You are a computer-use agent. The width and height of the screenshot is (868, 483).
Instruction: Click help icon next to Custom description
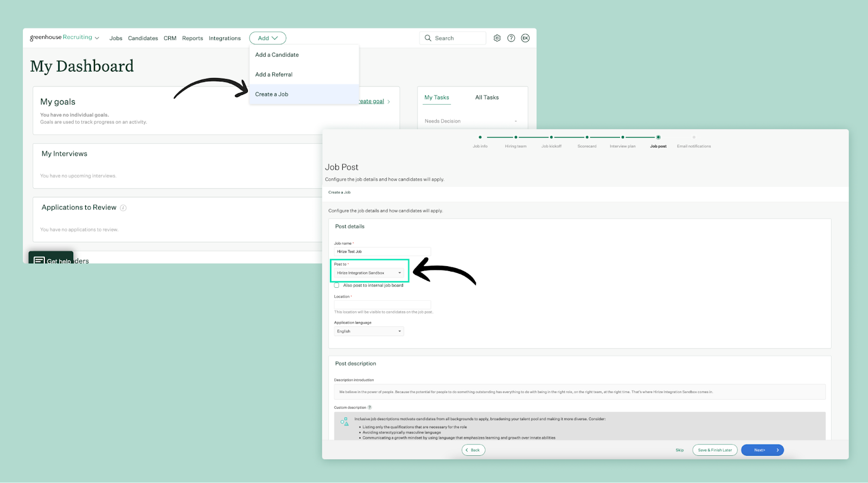coord(370,407)
